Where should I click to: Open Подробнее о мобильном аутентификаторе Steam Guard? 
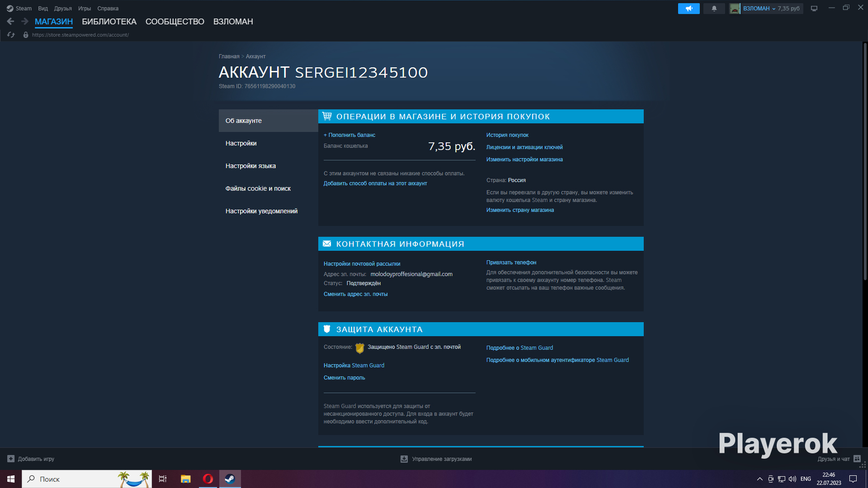[x=558, y=360]
